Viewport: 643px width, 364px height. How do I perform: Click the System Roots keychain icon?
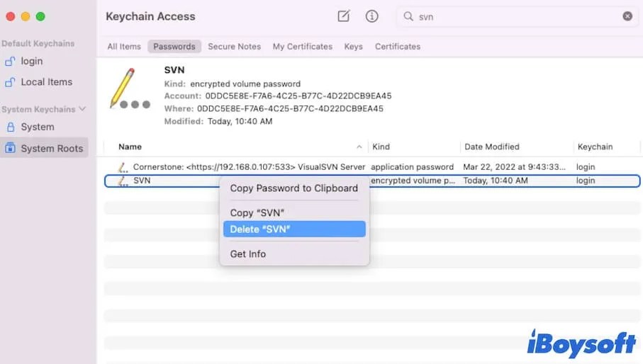pyautogui.click(x=10, y=148)
